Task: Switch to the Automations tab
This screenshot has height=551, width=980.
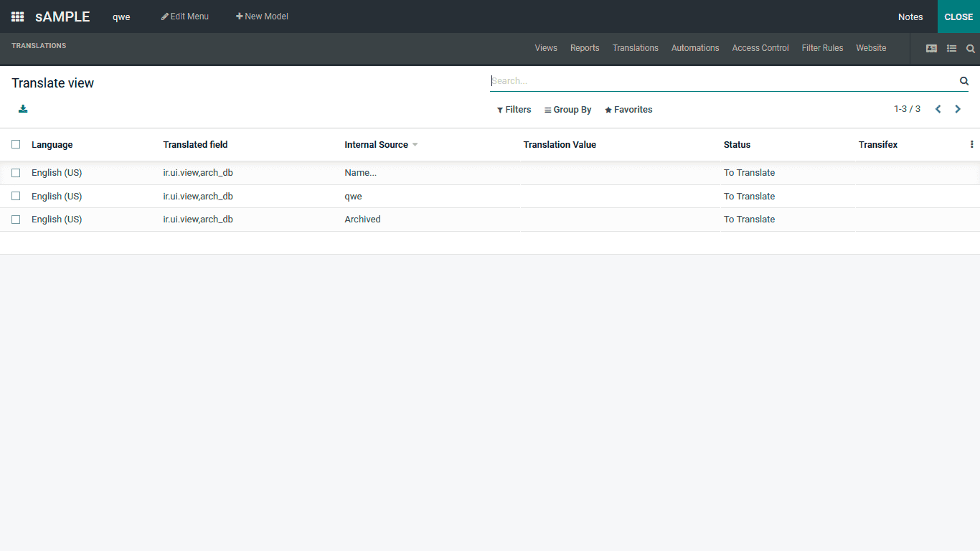Action: click(694, 48)
